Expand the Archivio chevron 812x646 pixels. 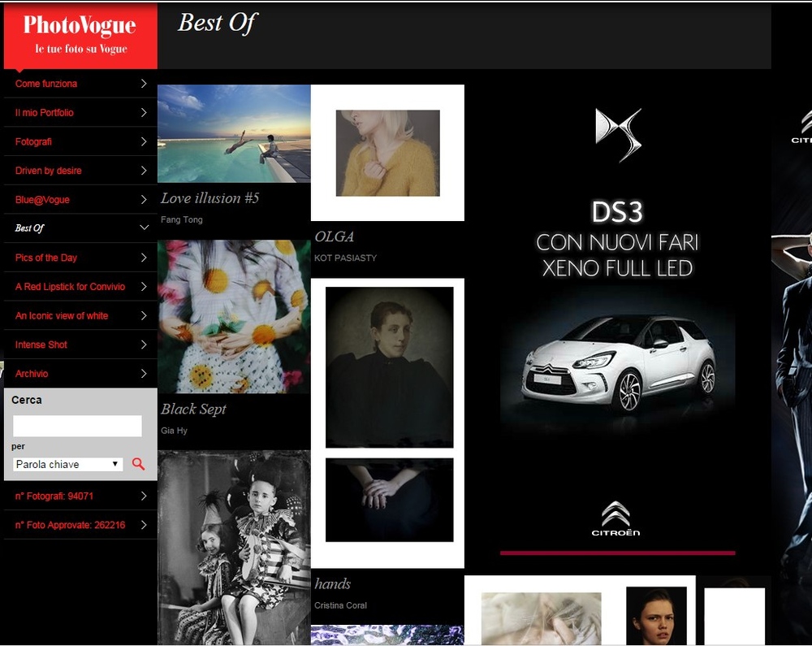(144, 374)
